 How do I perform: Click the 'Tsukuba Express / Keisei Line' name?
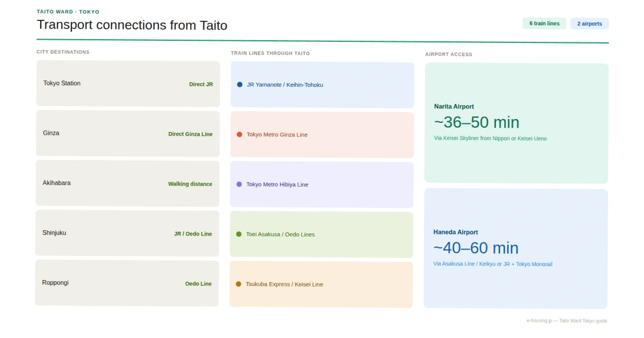coord(284,284)
